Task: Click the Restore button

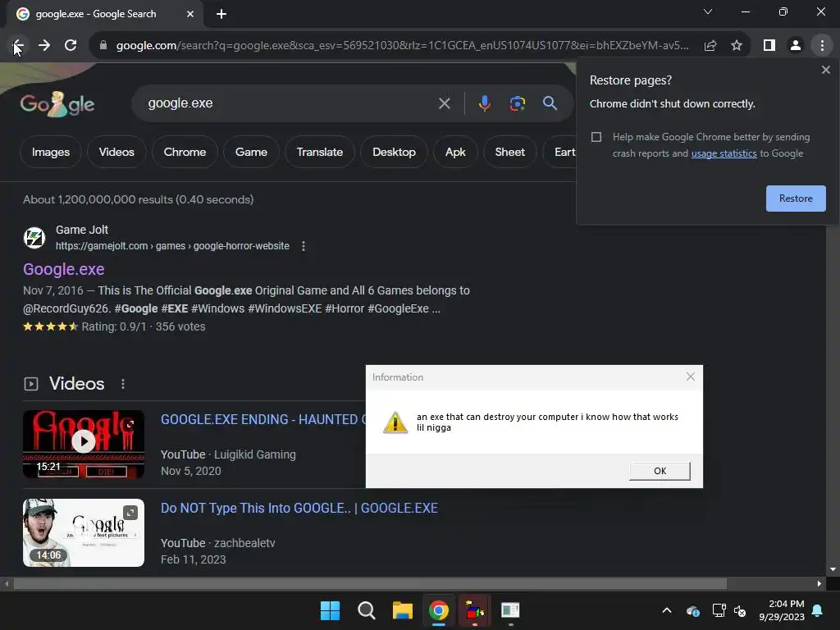Action: 796,199
